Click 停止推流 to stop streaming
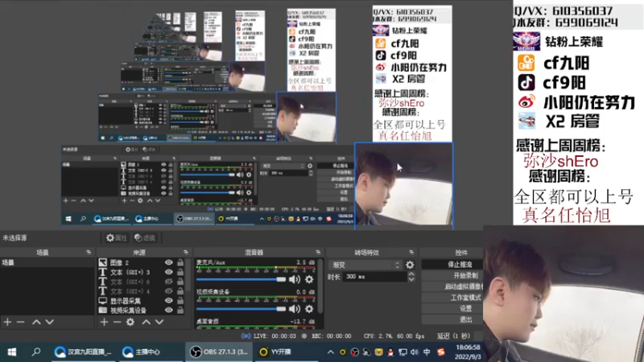The width and height of the screenshot is (644, 362). coord(452,265)
